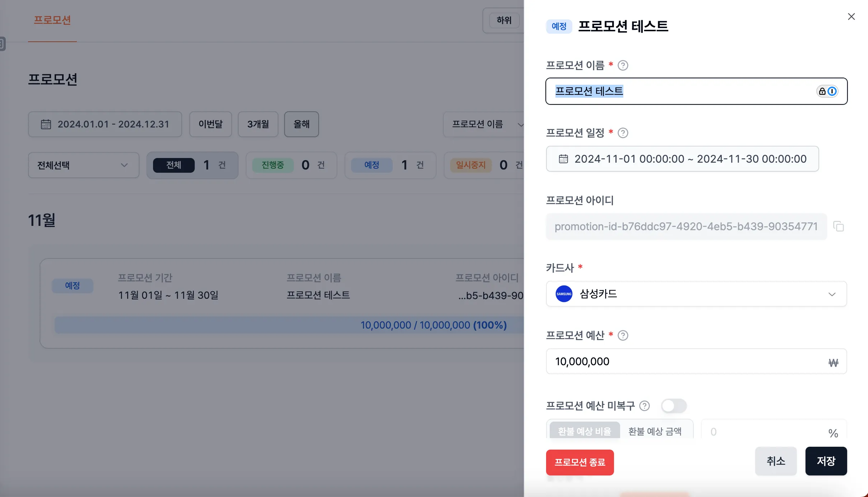Click the calendar icon in 프로모션 일정 field
The height and width of the screenshot is (497, 868).
tap(563, 159)
